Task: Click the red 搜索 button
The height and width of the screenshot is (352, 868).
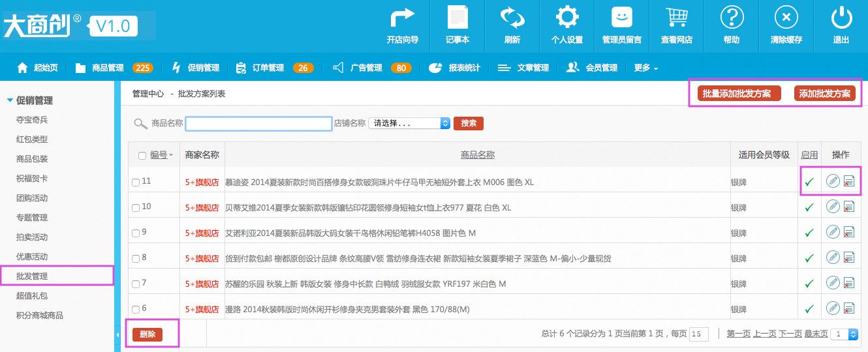Action: click(x=469, y=123)
